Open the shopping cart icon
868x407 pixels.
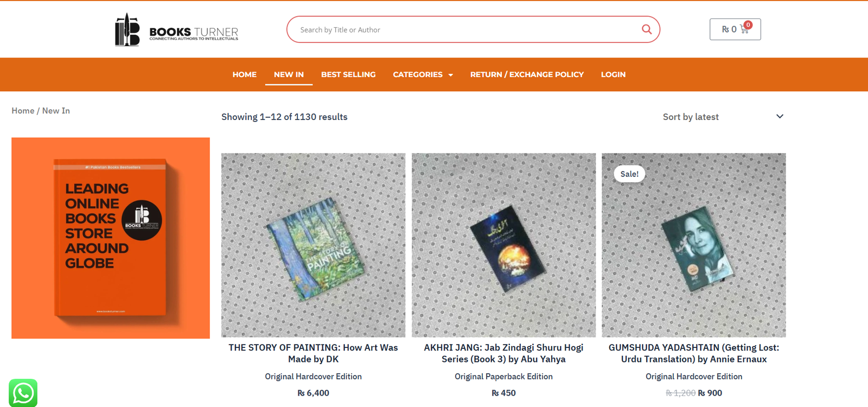click(x=744, y=29)
